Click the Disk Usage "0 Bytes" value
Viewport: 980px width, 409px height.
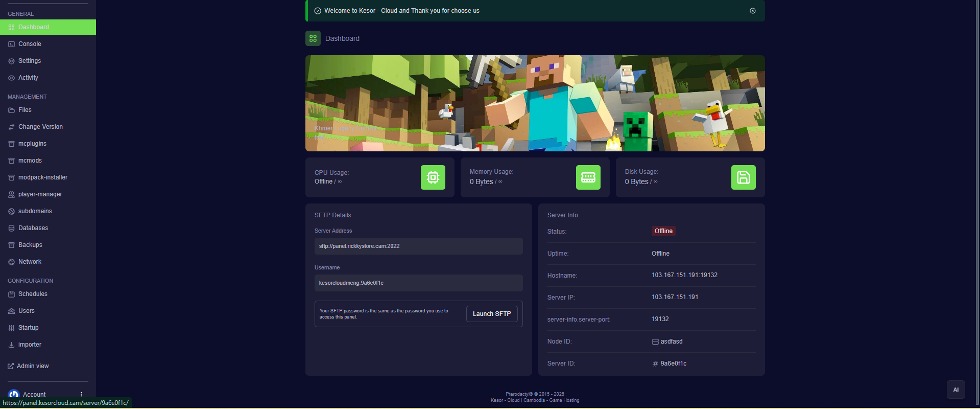click(x=637, y=181)
